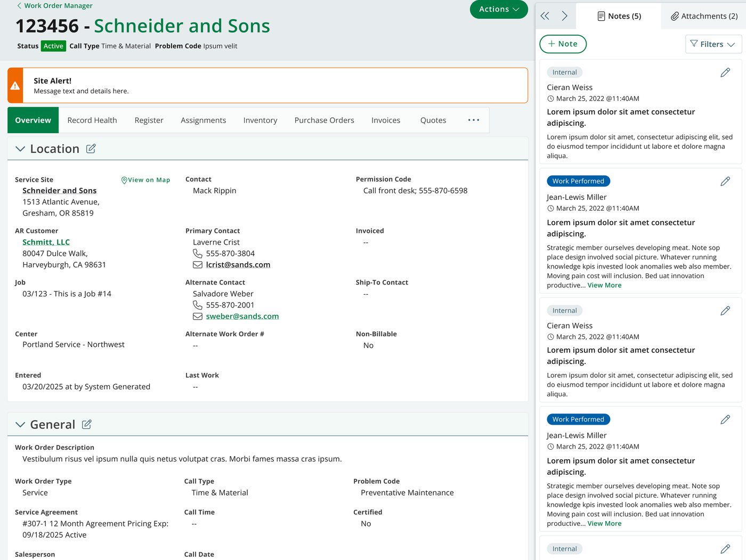Open Schmitt, LLC customer link
This screenshot has height=560, width=746.
click(46, 242)
